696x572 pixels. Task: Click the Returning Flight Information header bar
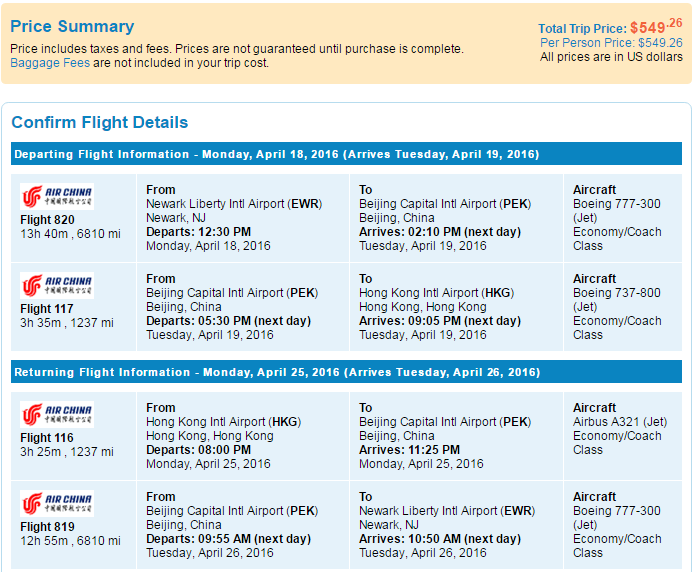click(x=346, y=372)
